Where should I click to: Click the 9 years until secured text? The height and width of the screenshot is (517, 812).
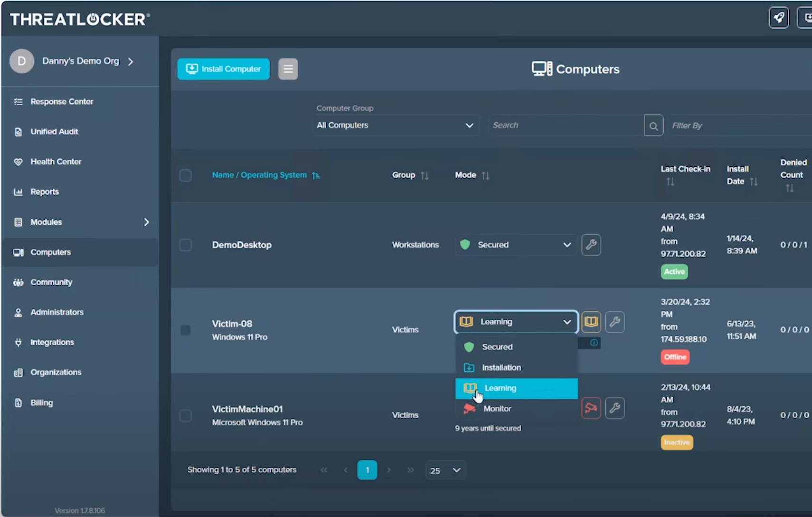click(488, 428)
